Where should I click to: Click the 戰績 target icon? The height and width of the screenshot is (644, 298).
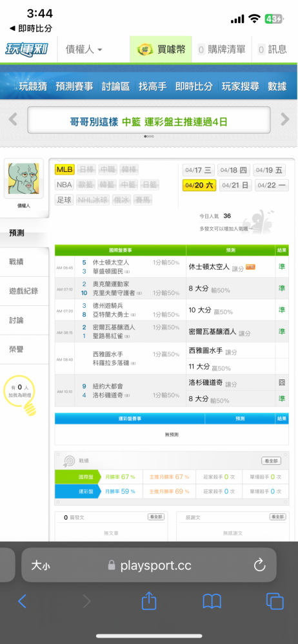tap(68, 461)
